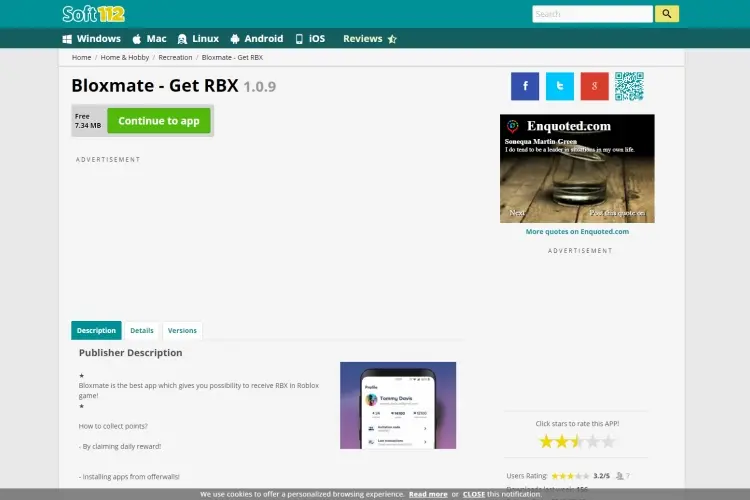Screen dimensions: 750x500
Task: Click Bloxmate - Get RBX breadcrumb
Action: (232, 57)
